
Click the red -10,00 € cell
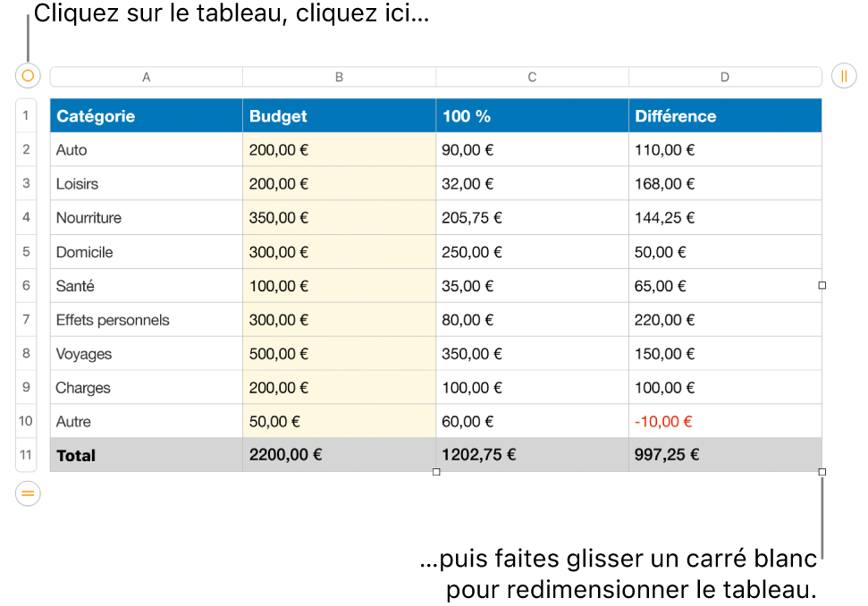point(725,421)
